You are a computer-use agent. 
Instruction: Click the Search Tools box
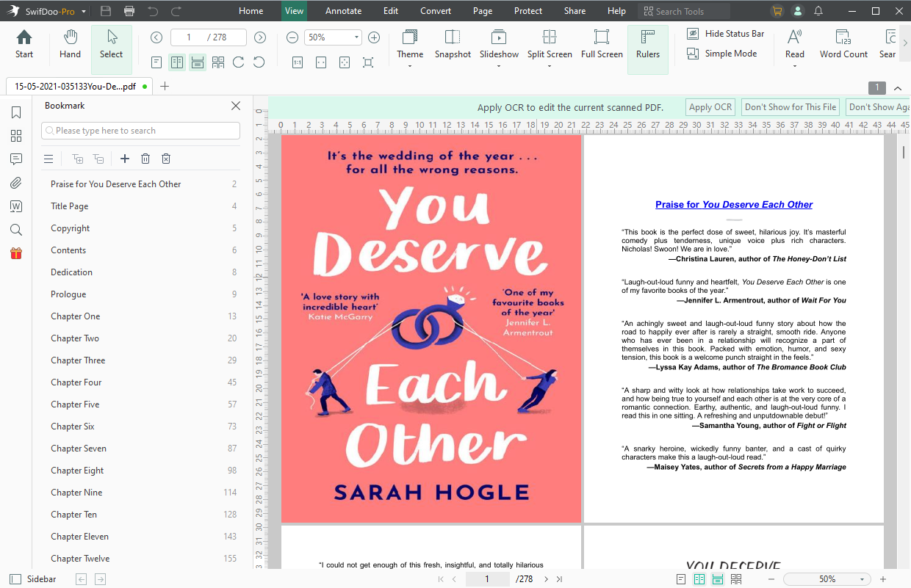click(684, 11)
